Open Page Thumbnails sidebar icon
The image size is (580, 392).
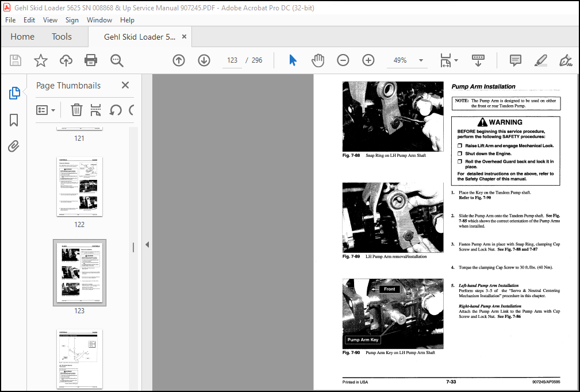pyautogui.click(x=14, y=93)
